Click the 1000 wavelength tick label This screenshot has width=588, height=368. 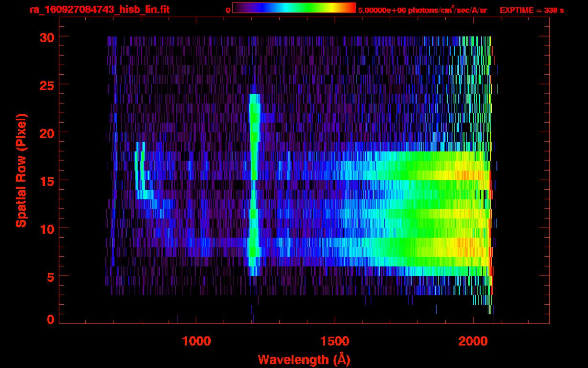click(196, 341)
